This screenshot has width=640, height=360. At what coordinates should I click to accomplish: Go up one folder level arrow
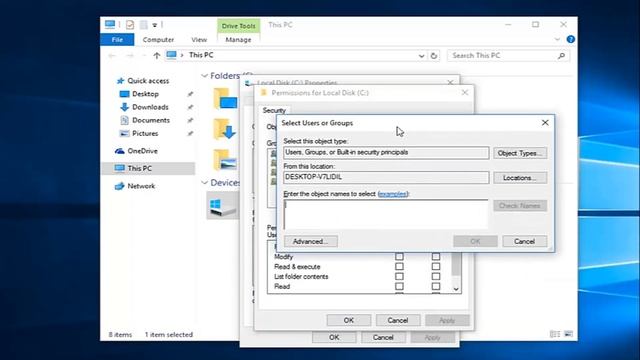pos(157,56)
